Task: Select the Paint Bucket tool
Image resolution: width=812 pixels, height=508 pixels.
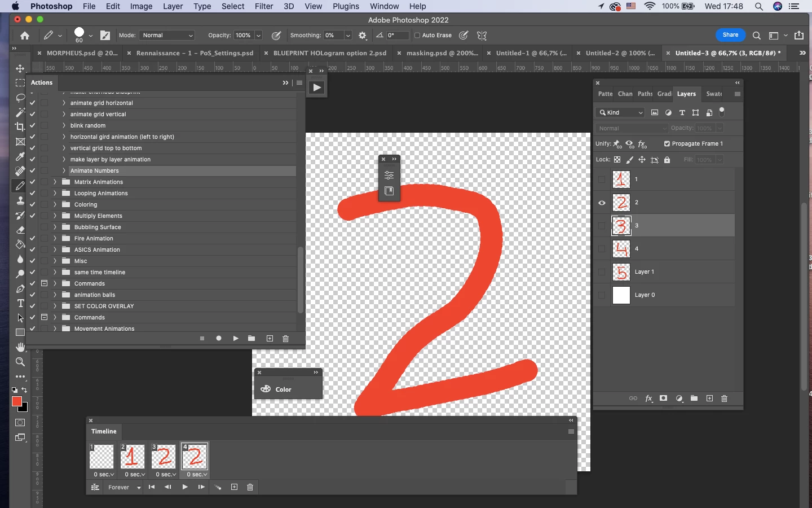Action: [x=20, y=244]
